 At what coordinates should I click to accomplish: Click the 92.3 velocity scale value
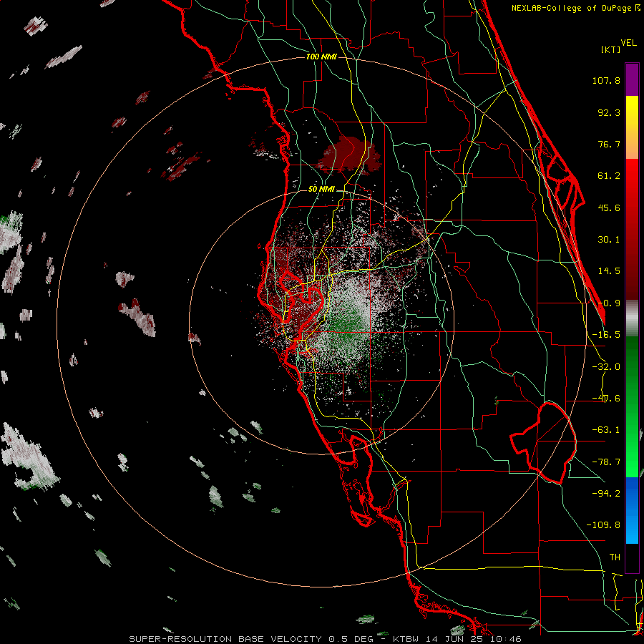pos(609,112)
